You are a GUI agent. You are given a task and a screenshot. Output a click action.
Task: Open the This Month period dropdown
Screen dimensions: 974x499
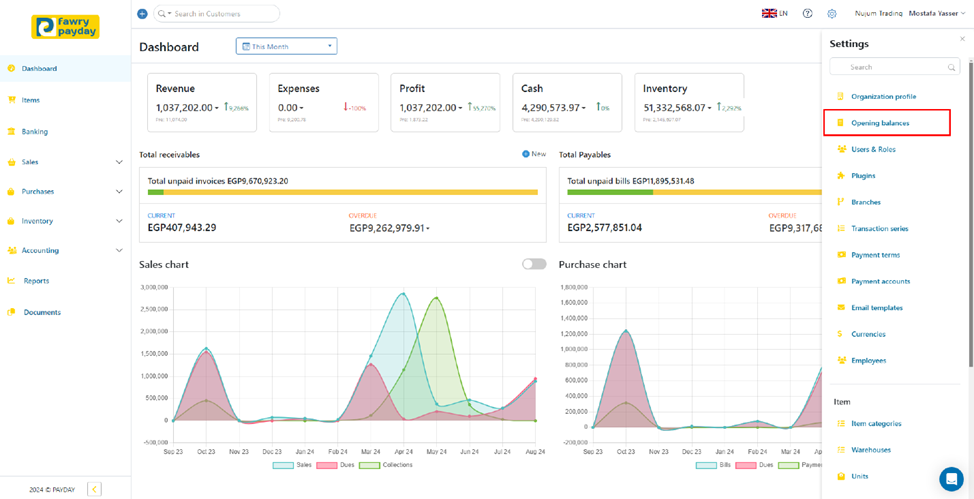[x=286, y=46]
